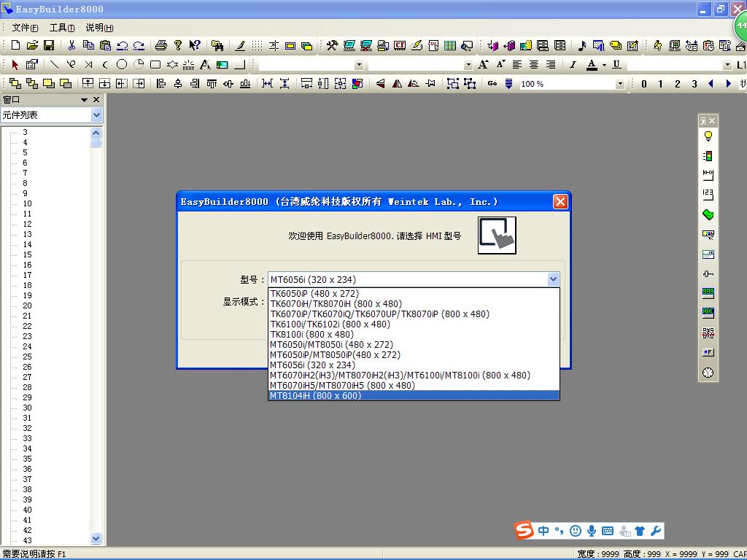Click the font color A swatch
Viewport: 747px width, 560px height.
(592, 65)
